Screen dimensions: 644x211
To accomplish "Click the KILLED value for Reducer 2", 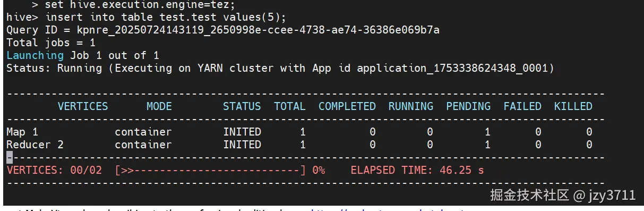I will (x=589, y=145).
